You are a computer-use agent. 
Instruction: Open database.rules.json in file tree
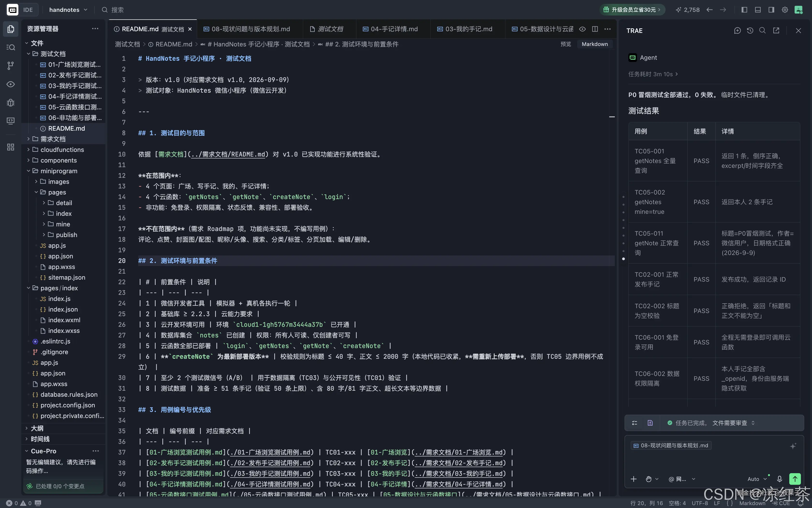point(69,395)
